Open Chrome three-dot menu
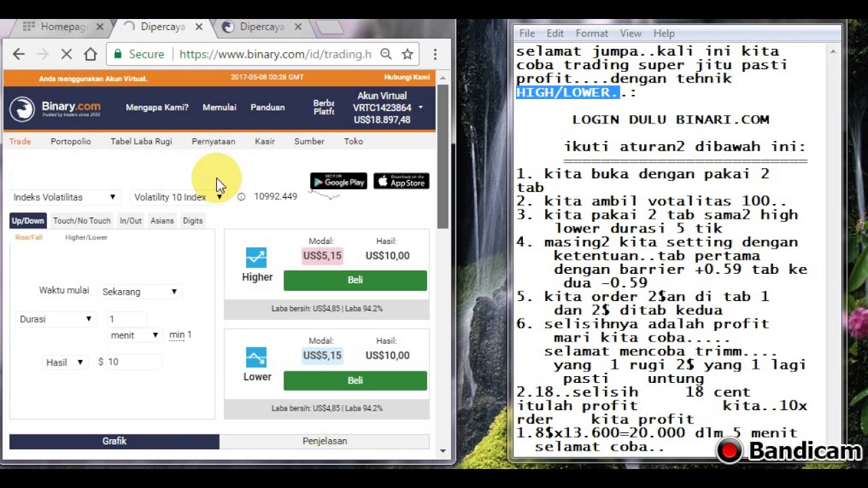Screen dimensions: 868x488 [435, 54]
